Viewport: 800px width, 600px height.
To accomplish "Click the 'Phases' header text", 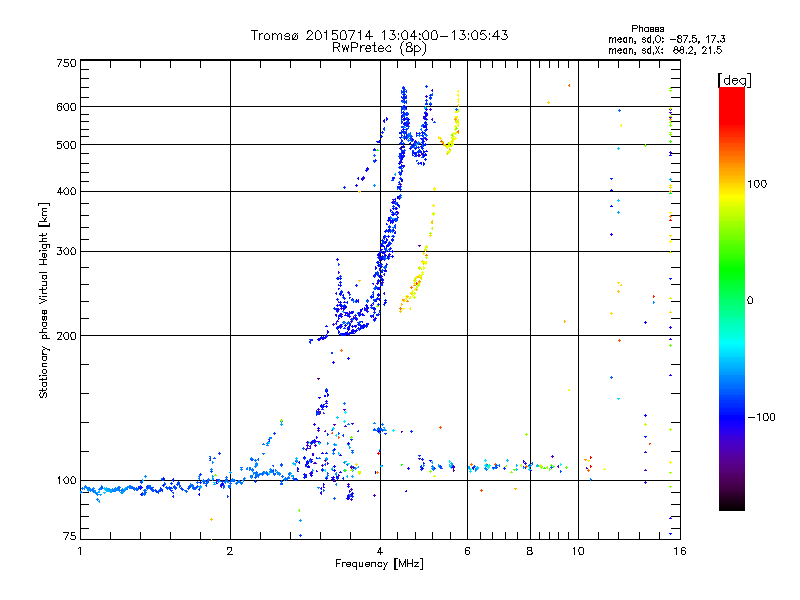I will [x=647, y=29].
